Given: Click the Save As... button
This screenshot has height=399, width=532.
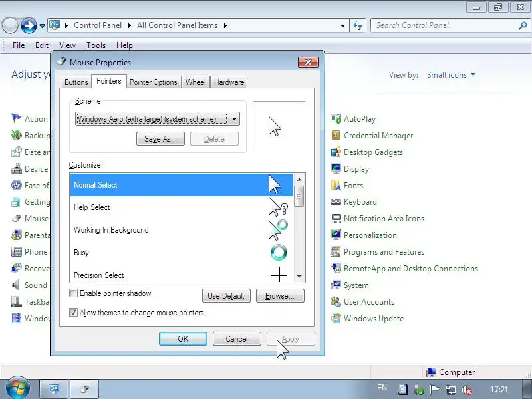Looking at the screenshot, I should click(160, 139).
